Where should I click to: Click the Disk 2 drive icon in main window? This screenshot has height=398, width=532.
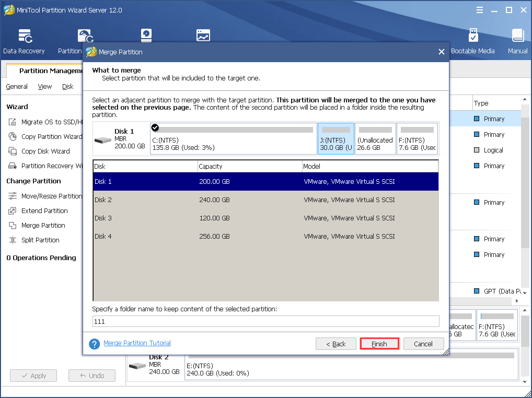click(x=137, y=366)
